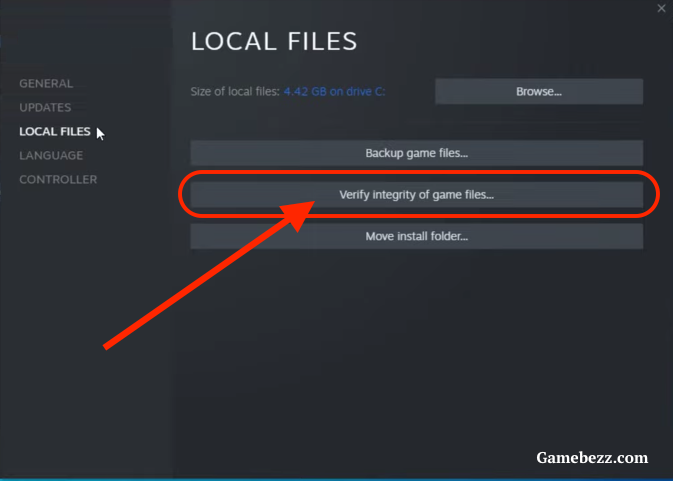Screen dimensions: 673x481
Task: Click the teal strip along the window bottom
Action: click(336, 479)
